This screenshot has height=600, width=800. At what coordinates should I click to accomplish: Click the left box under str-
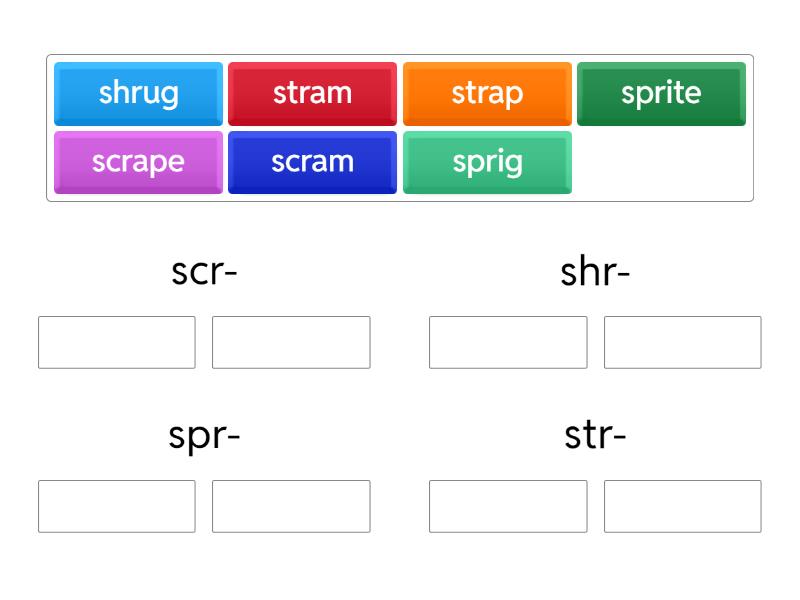point(508,506)
